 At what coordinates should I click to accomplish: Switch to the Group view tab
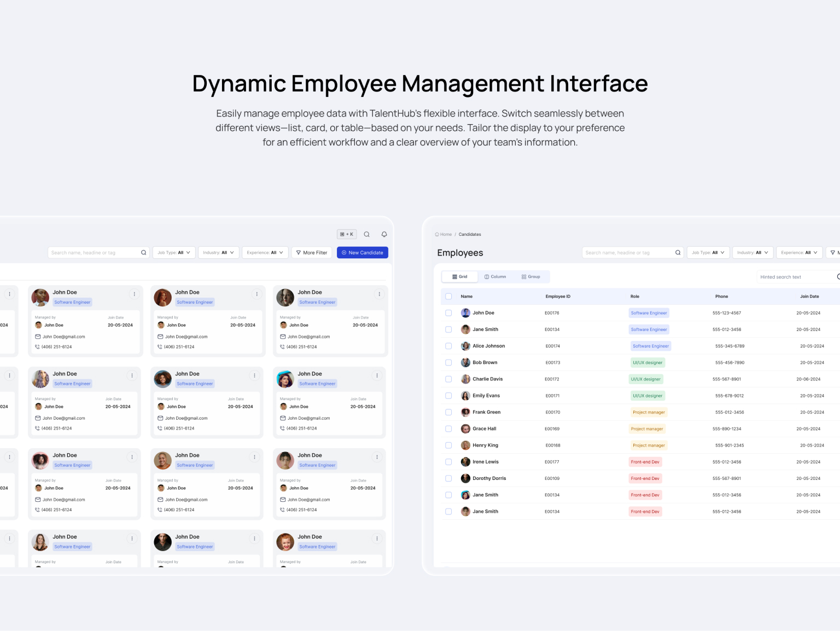click(531, 276)
